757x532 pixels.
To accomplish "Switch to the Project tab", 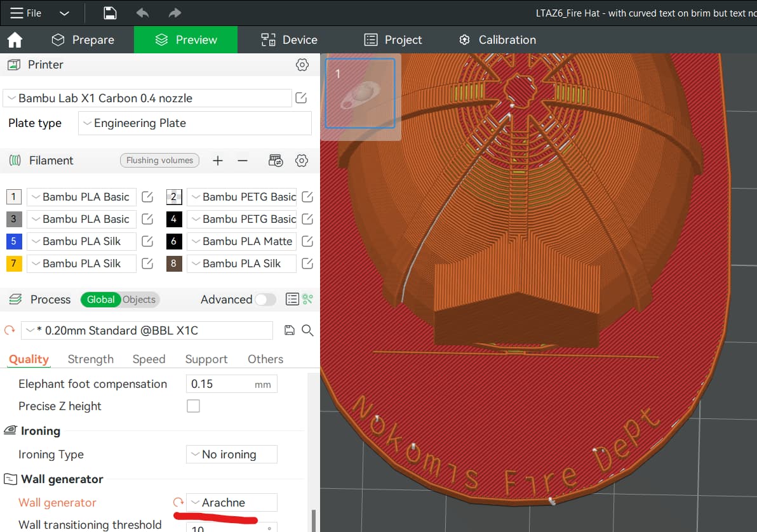I will click(x=393, y=39).
